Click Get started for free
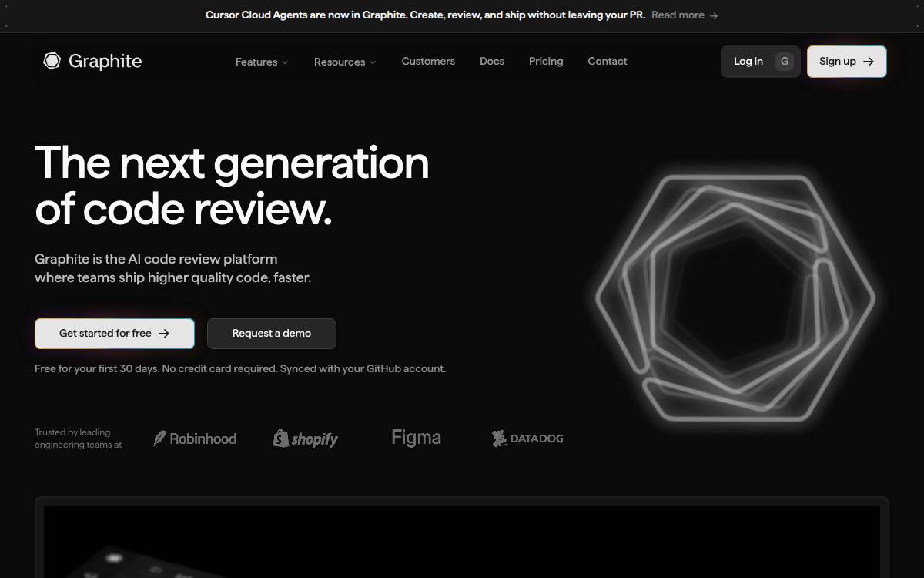This screenshot has height=578, width=924. click(x=115, y=334)
